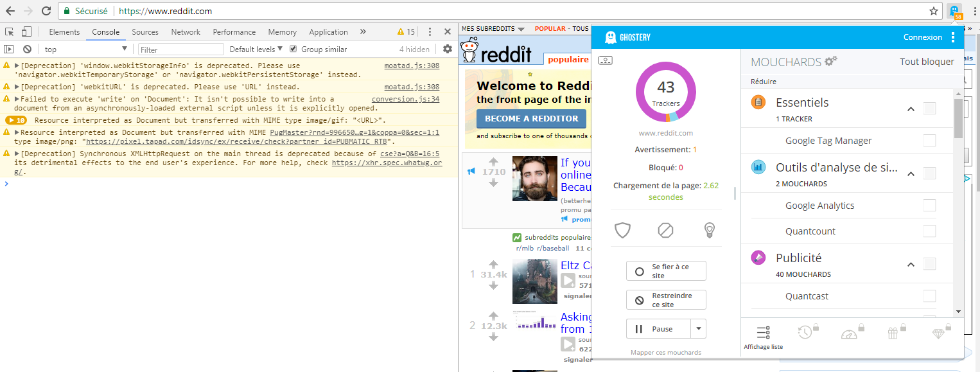Collapse the Publicité category
Viewport: 980px width, 372px height.
click(x=911, y=264)
